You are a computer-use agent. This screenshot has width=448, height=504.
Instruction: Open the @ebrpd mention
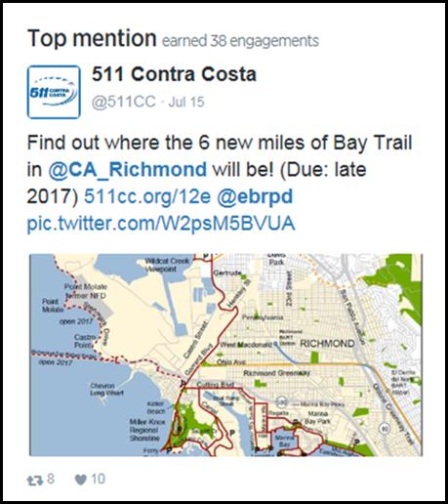pos(255,197)
